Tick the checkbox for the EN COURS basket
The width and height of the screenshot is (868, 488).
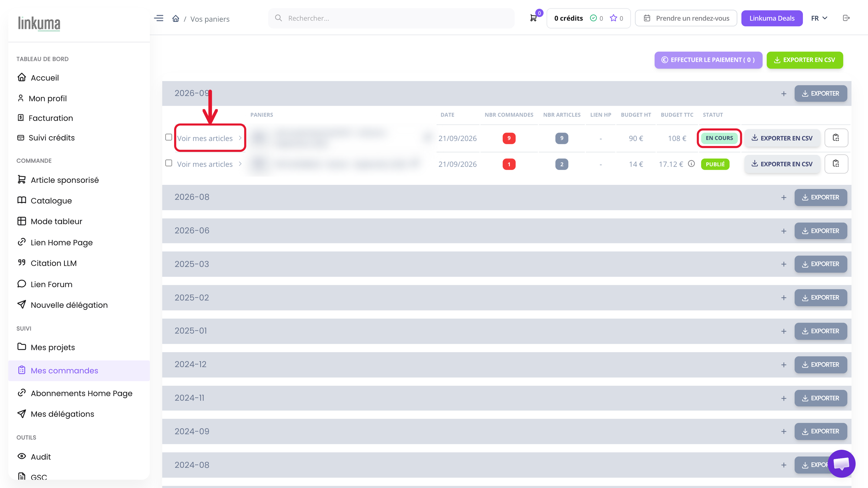(169, 137)
